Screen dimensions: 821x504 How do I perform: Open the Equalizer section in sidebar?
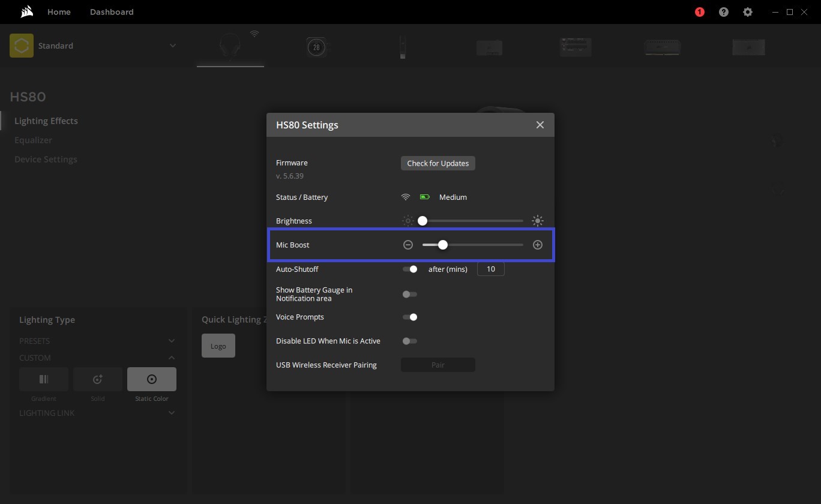click(x=34, y=140)
